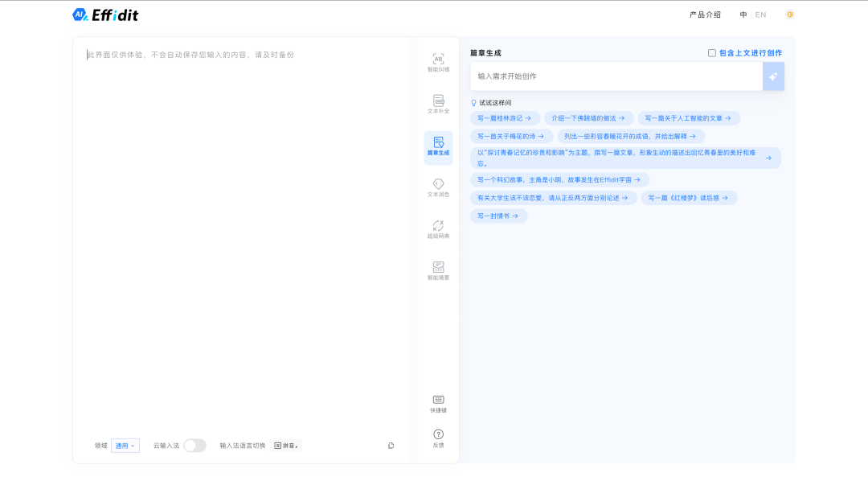Image resolution: width=868 pixels, height=489 pixels.
Task: Toggle the 云输入法 cloud input switch
Action: click(x=194, y=446)
